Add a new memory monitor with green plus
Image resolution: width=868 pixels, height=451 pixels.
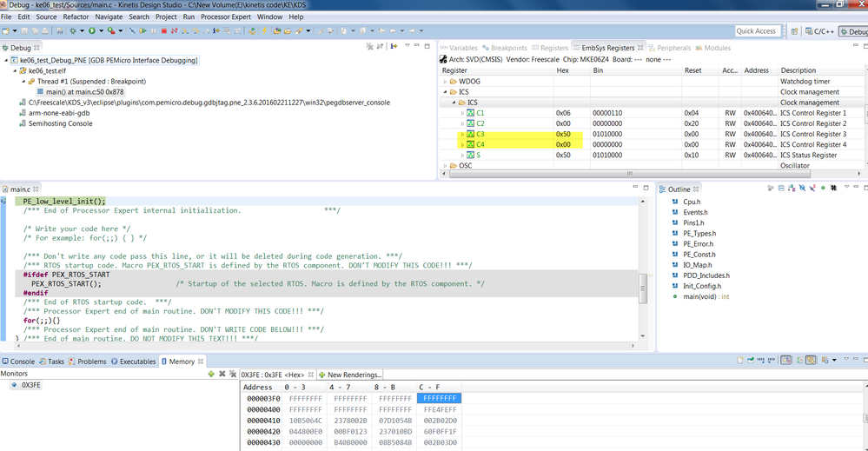pyautogui.click(x=211, y=374)
